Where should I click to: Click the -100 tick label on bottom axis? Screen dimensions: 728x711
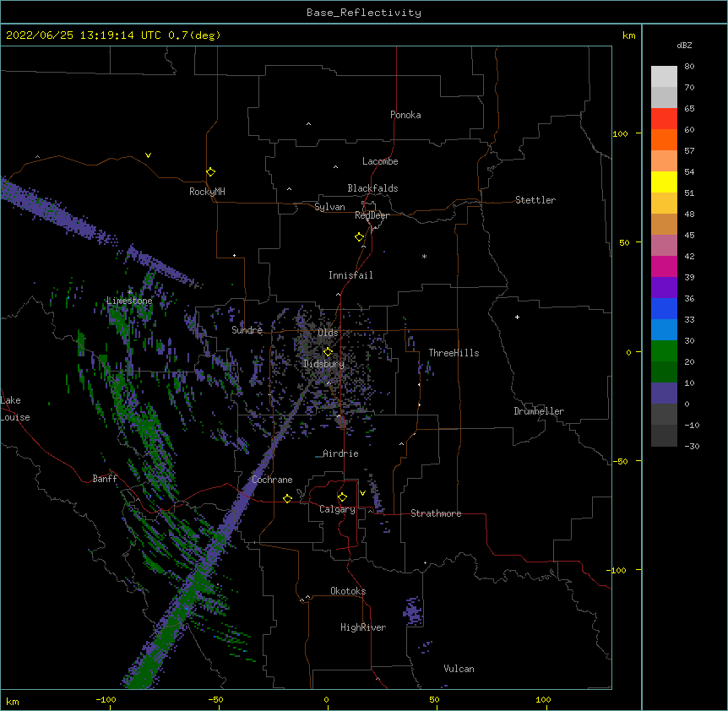click(106, 700)
